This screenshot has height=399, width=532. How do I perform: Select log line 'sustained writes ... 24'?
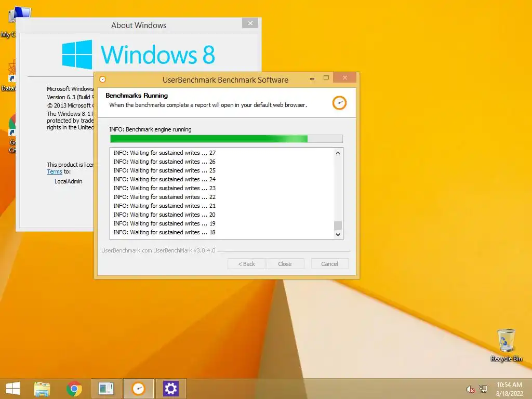point(165,179)
